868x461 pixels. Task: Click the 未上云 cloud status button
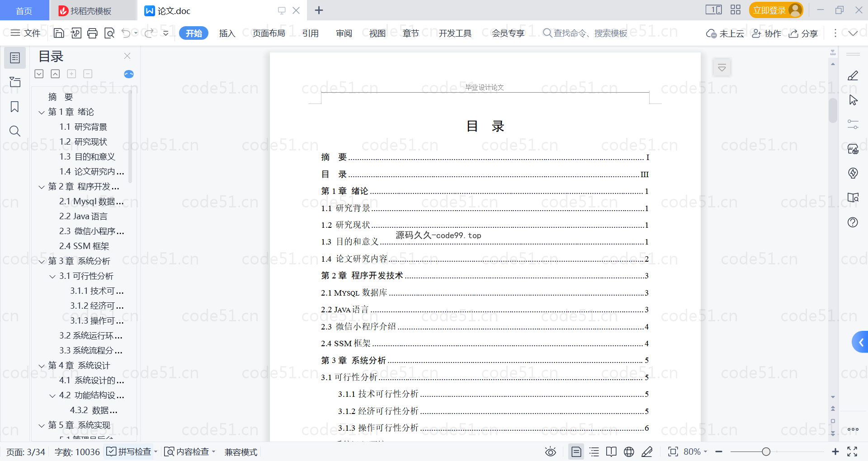[x=725, y=33]
